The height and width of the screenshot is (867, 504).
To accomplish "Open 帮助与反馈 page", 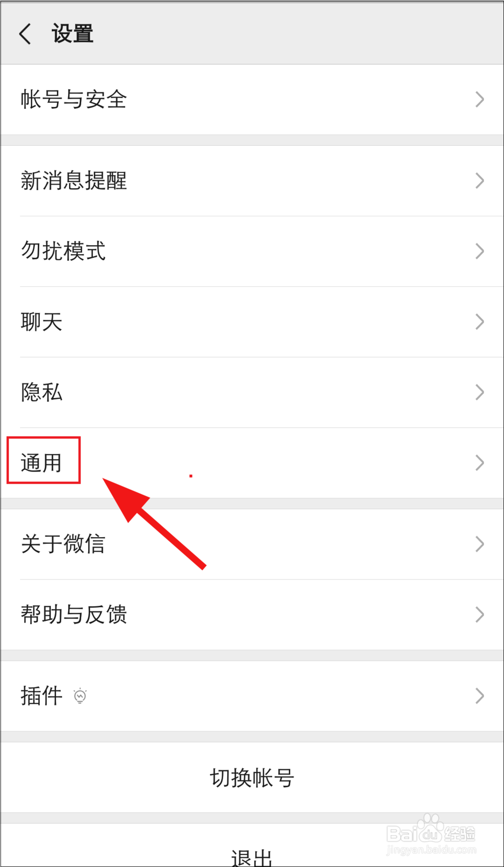I will coord(252,615).
